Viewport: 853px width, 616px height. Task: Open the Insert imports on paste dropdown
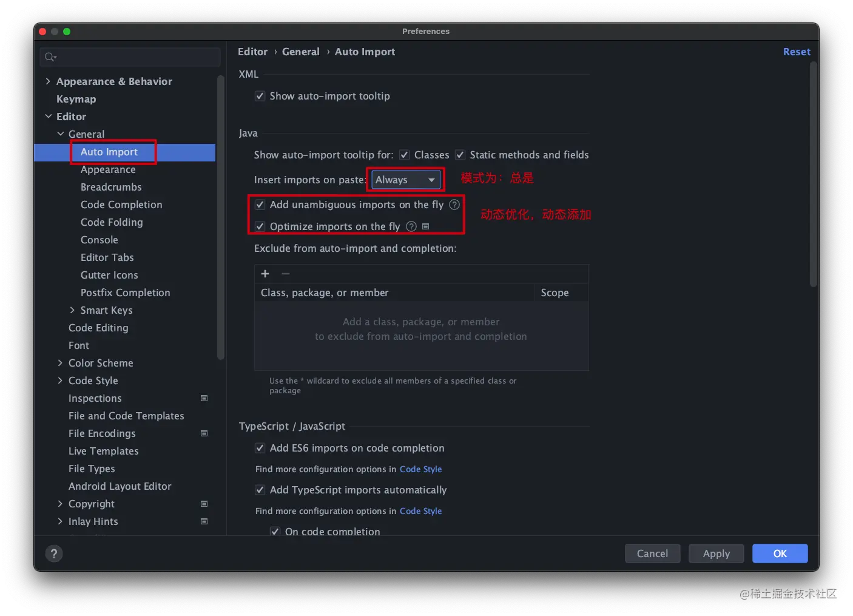pyautogui.click(x=406, y=180)
